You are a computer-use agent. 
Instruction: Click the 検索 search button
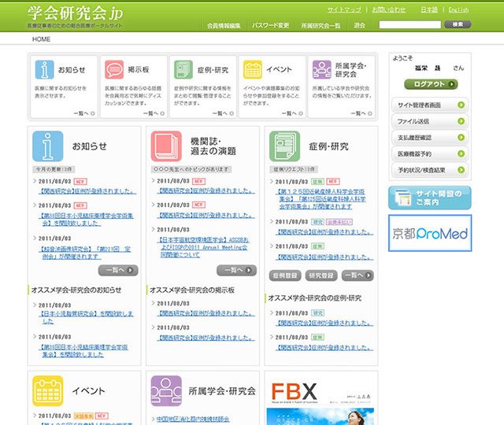click(457, 24)
